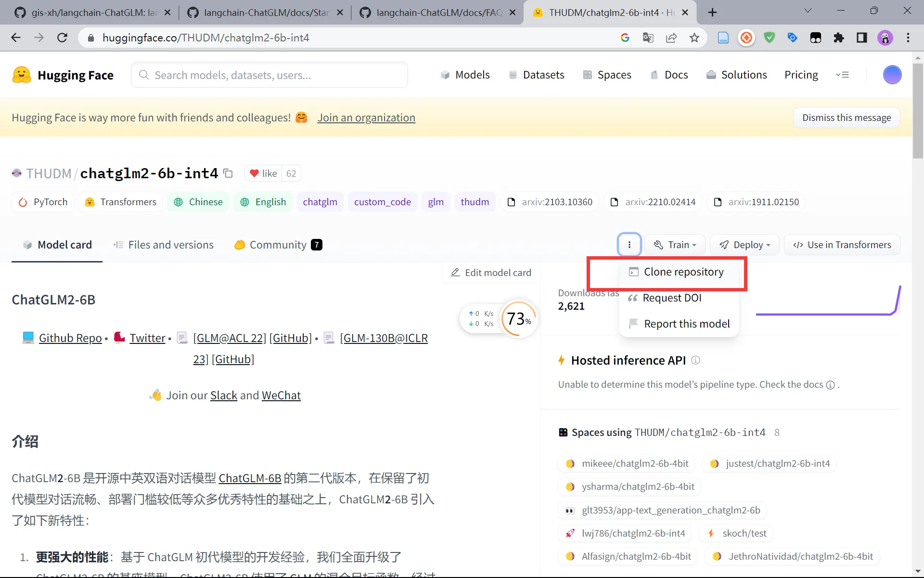Select Request DOI from the menu
The height and width of the screenshot is (578, 924).
[x=671, y=298]
